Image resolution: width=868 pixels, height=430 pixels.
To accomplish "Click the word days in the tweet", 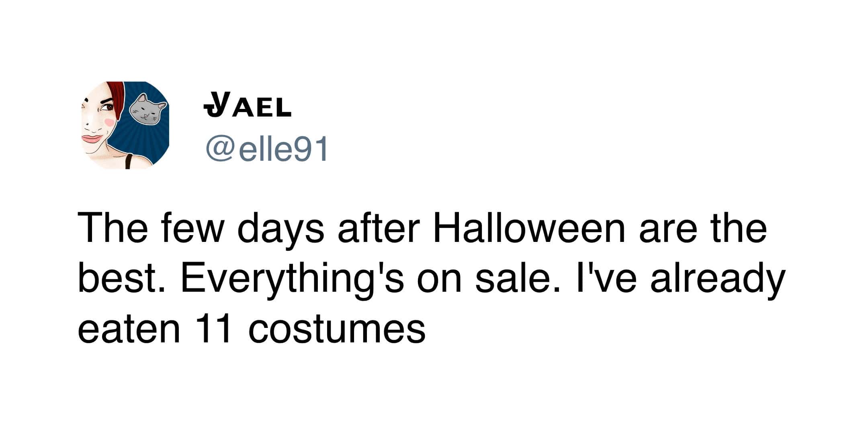I will pyautogui.click(x=280, y=229).
